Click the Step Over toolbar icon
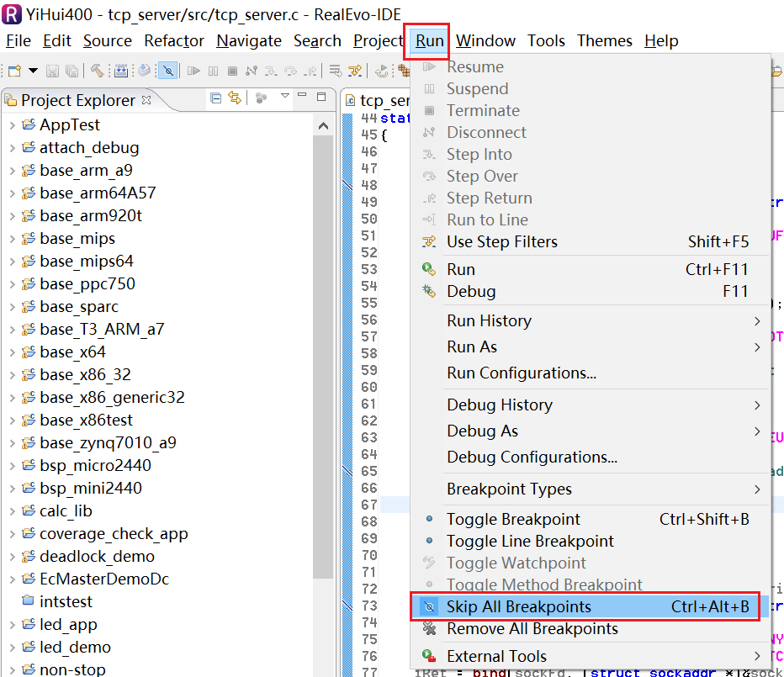 (290, 71)
